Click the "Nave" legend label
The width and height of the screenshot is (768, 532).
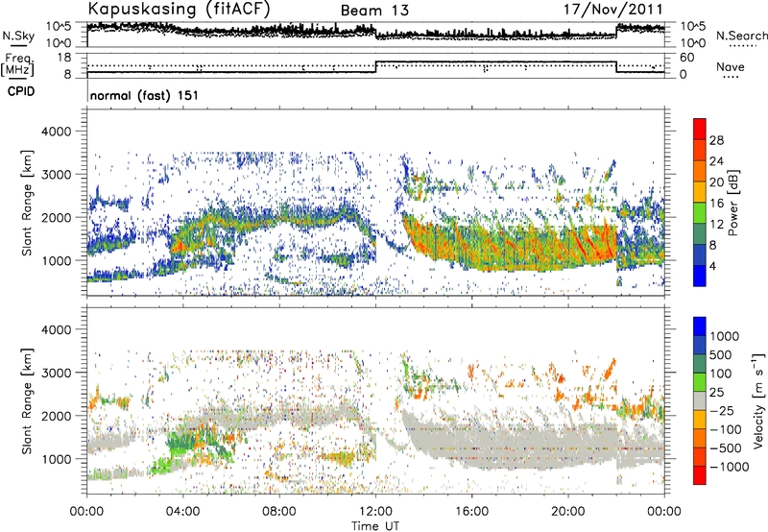(x=731, y=67)
